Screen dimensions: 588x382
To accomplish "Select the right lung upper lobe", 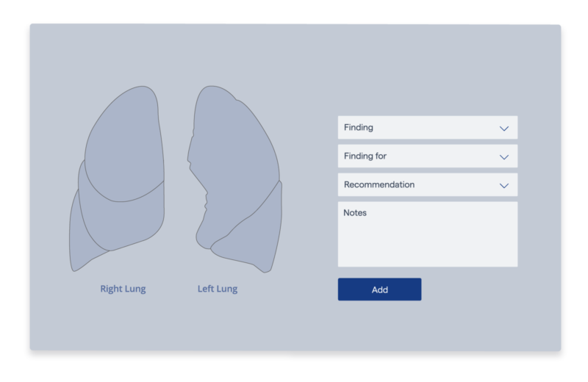I will [x=123, y=146].
